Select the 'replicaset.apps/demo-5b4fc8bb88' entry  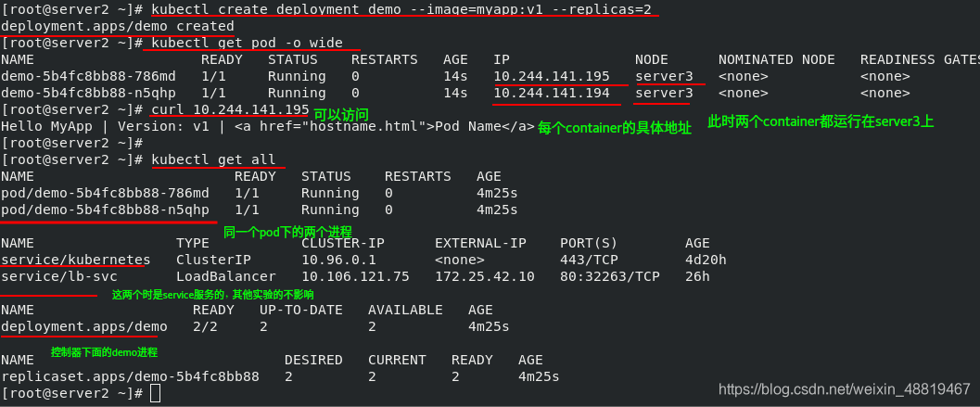pos(130,376)
